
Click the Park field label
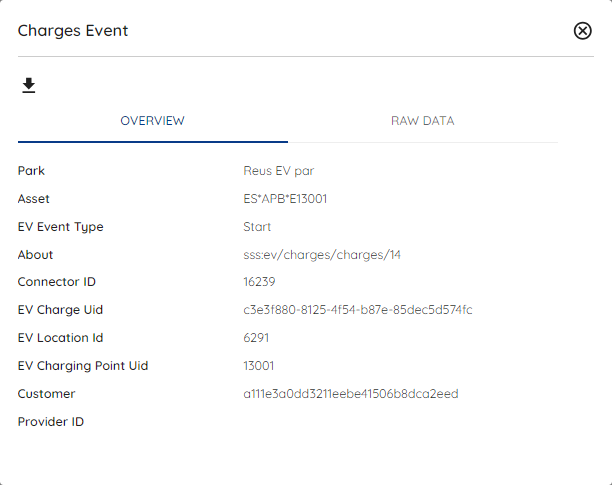coord(31,171)
